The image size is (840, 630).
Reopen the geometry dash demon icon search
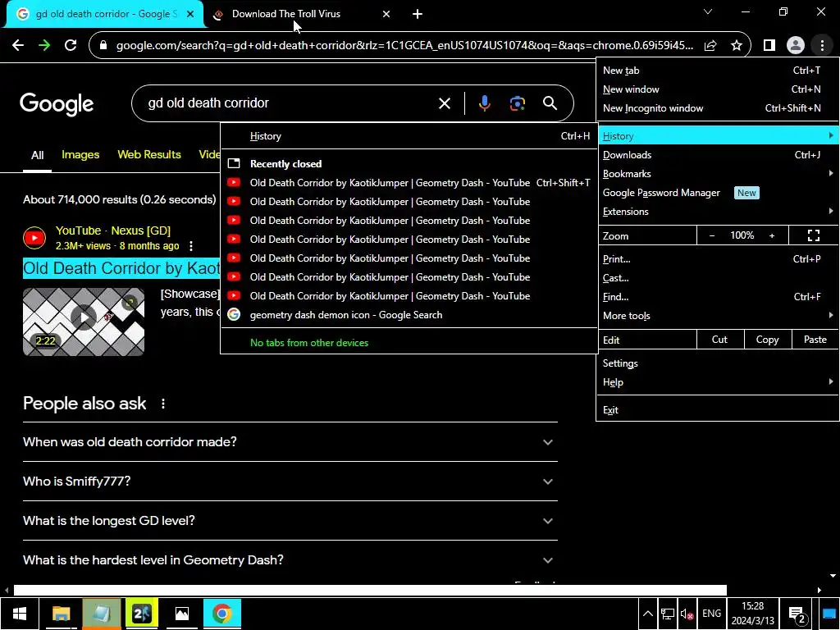(409, 315)
